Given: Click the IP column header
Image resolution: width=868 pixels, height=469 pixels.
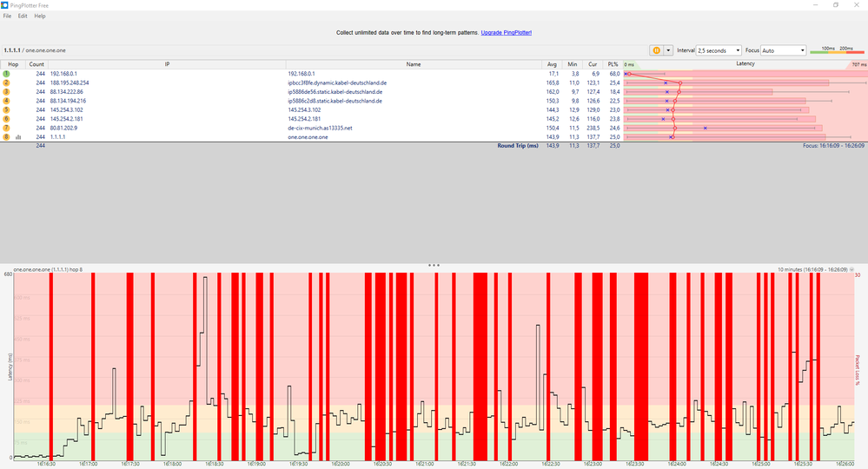Looking at the screenshot, I should tap(167, 64).
